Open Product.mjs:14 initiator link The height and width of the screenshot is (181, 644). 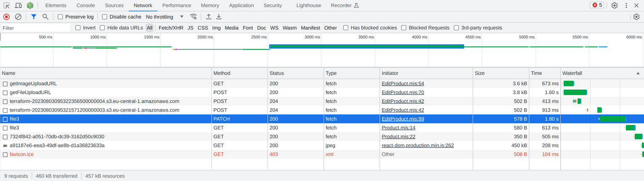coord(398,128)
